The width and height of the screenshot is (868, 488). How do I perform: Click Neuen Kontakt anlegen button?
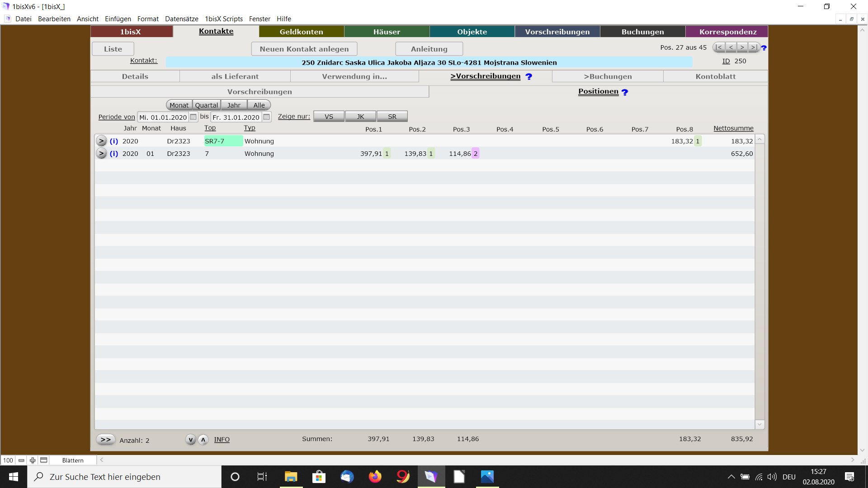[304, 49]
